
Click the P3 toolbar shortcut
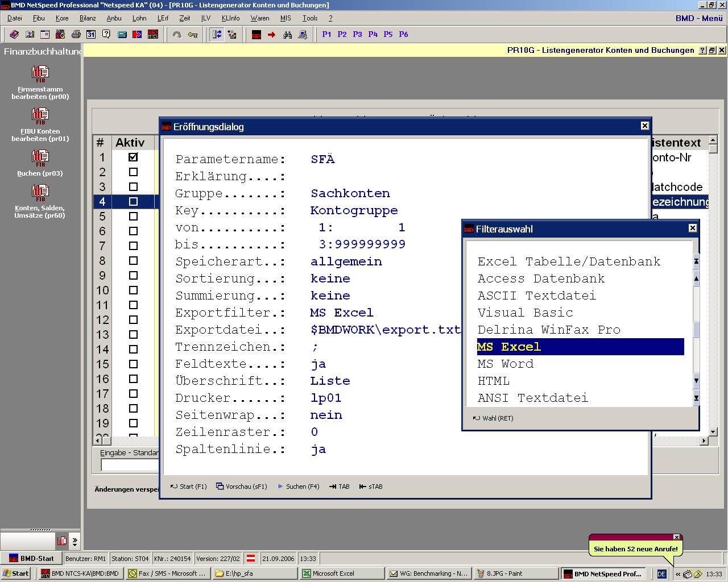tap(357, 34)
